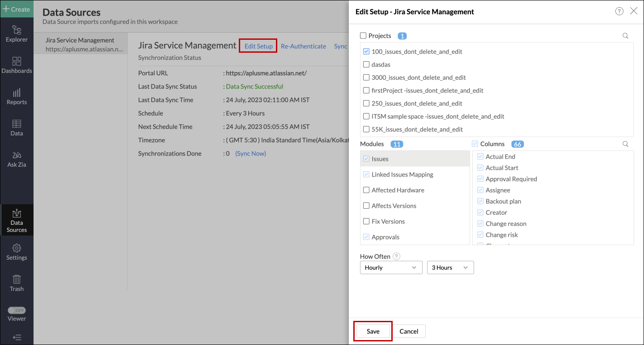This screenshot has height=345, width=644.
Task: Collapse the sidebar with the chevron
Action: pyautogui.click(x=17, y=337)
